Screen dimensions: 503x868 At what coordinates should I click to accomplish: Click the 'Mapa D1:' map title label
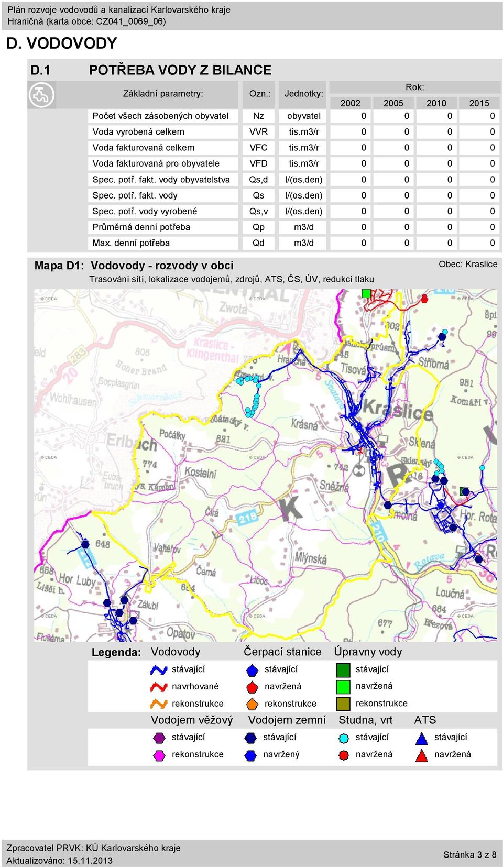[59, 266]
